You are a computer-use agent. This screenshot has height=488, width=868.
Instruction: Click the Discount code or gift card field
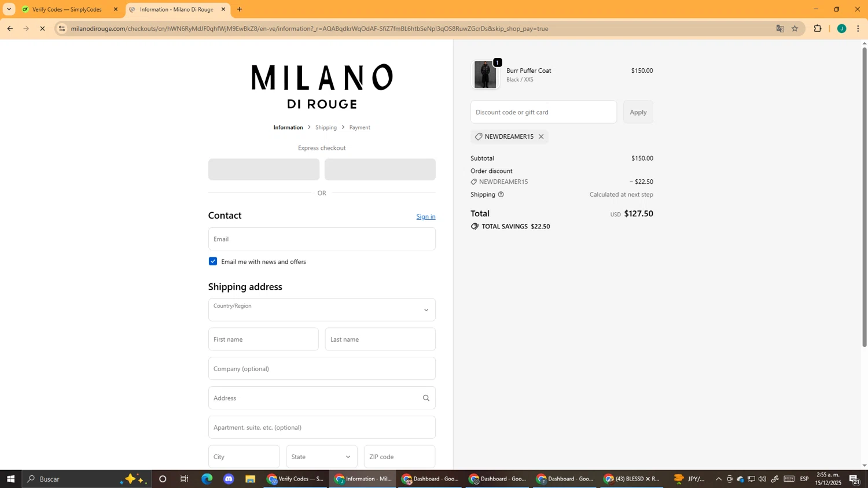pyautogui.click(x=543, y=112)
